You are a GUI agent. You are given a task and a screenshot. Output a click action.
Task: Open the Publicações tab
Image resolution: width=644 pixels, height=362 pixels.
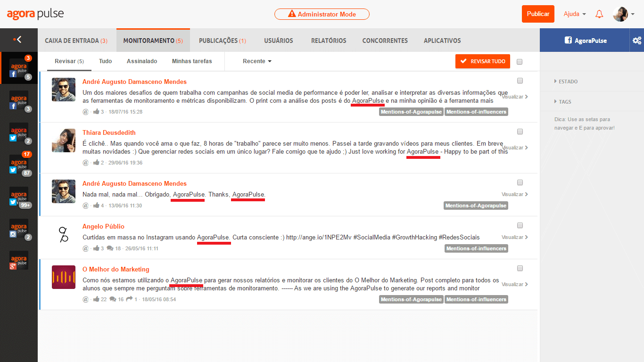tap(223, 41)
